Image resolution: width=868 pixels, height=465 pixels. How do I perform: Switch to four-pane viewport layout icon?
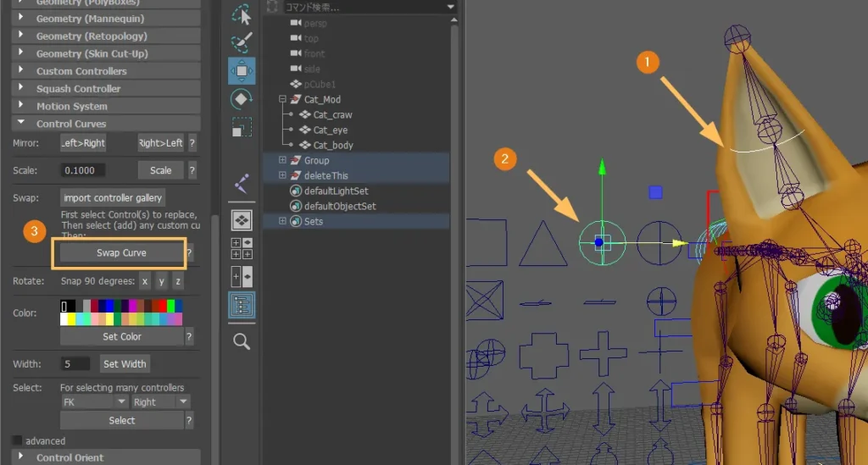click(x=242, y=248)
